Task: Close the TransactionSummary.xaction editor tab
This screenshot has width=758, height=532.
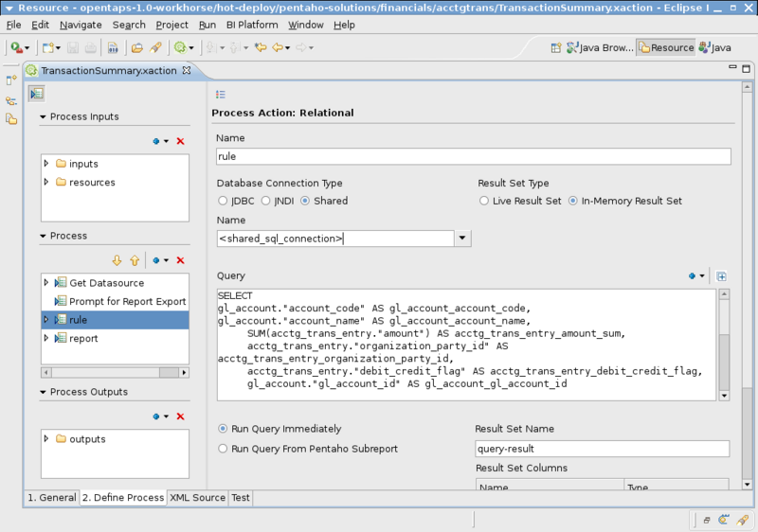Action: coord(186,70)
